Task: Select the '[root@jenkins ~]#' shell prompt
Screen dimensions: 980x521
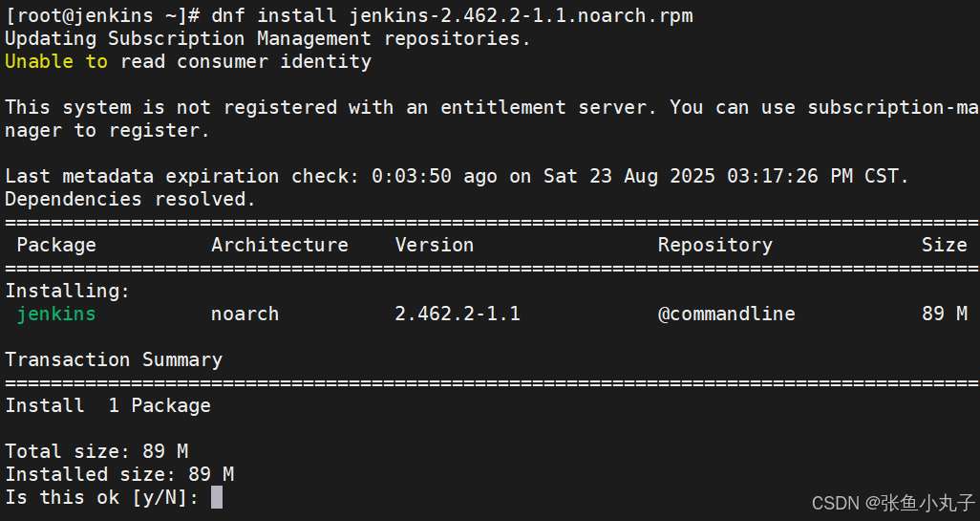Action: click(102, 15)
